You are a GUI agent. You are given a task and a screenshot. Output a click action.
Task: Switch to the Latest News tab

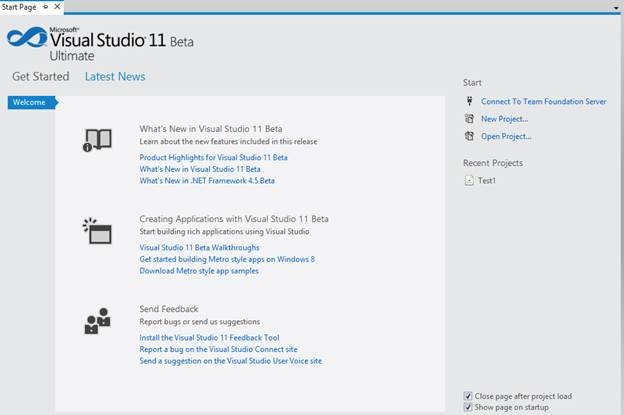click(114, 77)
